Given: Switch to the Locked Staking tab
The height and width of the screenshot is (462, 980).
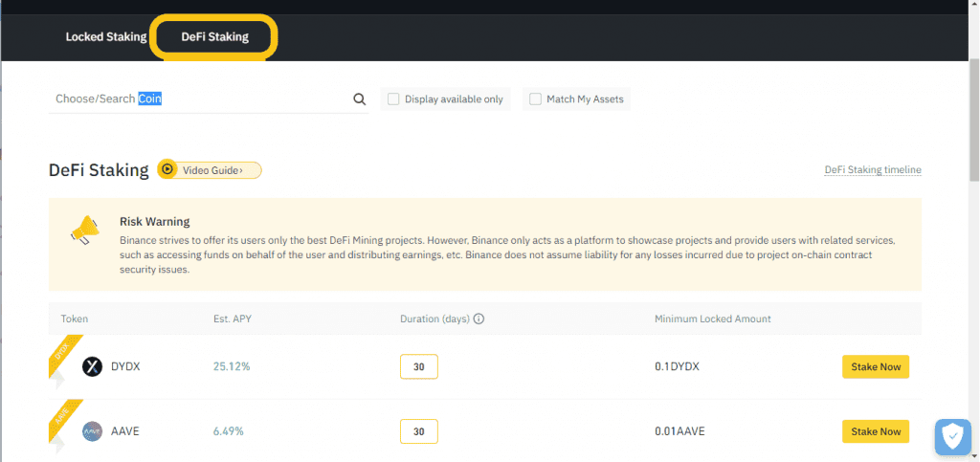Looking at the screenshot, I should pos(105,37).
